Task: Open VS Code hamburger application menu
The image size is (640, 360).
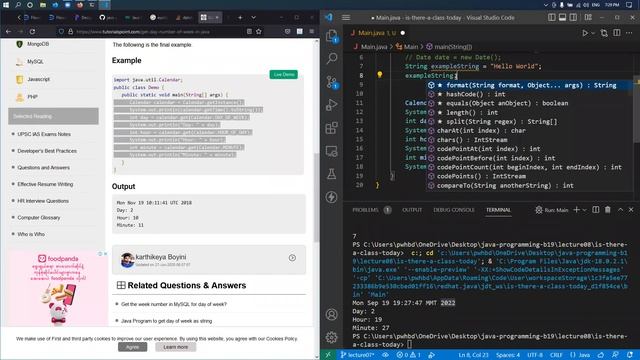Action: [x=346, y=18]
